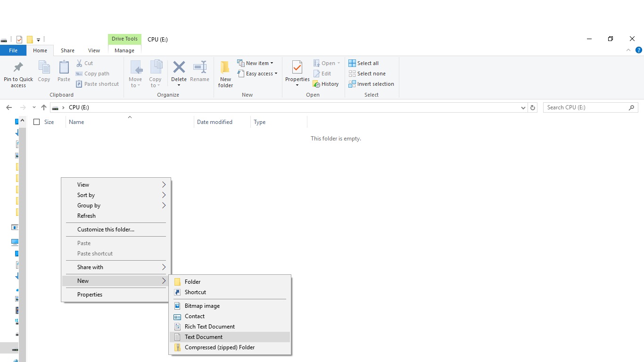Click the search magnifier icon
Screen dimensions: 644x362
[x=632, y=107]
